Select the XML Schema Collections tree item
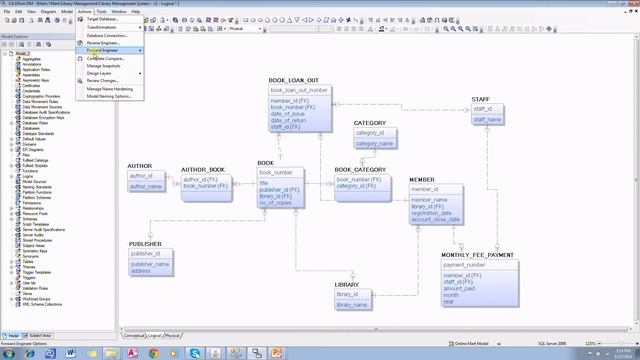 pyautogui.click(x=42, y=304)
